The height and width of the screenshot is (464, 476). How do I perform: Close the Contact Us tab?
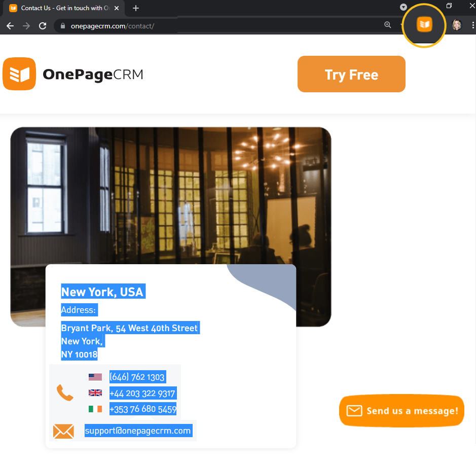point(117,8)
